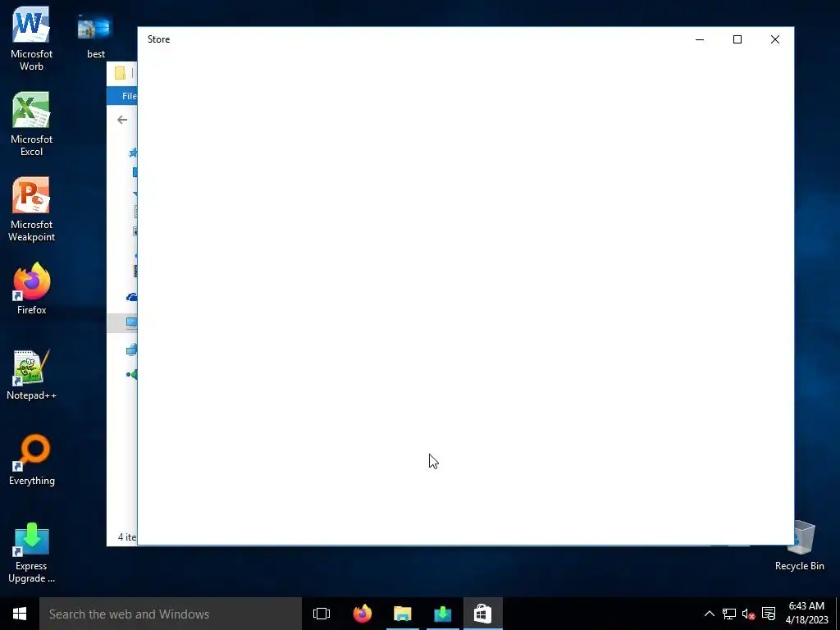Open the Microsfot Excol desktop icon
Screen dimensions: 840x630
point(31,124)
